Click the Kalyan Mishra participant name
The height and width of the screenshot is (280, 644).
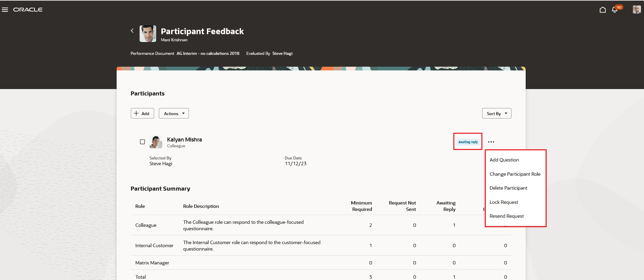click(184, 139)
